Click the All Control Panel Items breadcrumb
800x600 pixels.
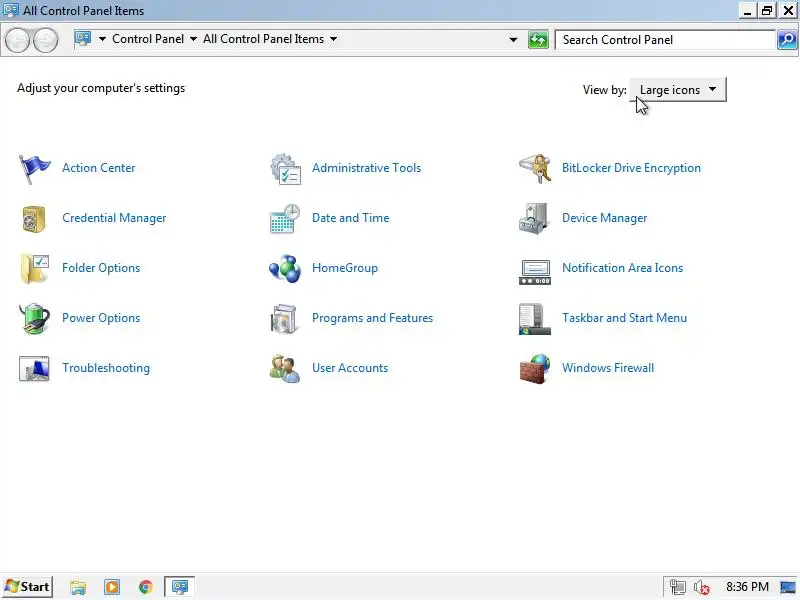click(x=263, y=39)
